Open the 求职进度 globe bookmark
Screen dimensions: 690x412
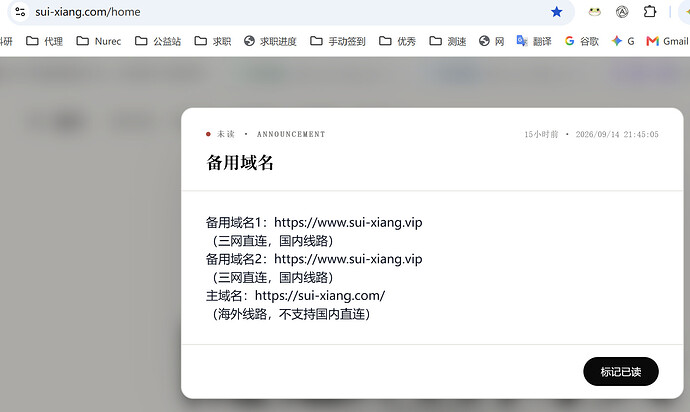point(270,41)
